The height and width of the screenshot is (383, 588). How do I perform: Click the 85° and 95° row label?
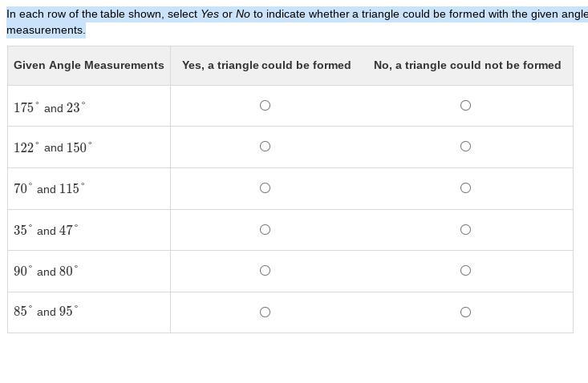click(46, 311)
